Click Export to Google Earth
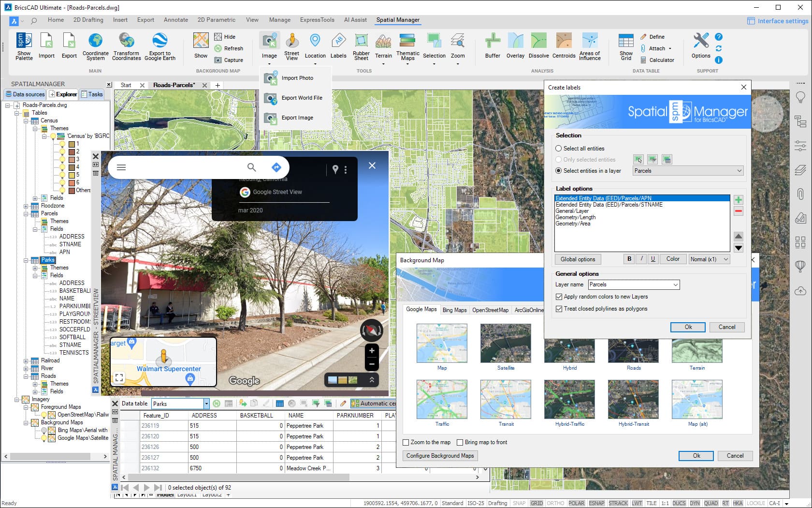The image size is (812, 508). tap(160, 46)
